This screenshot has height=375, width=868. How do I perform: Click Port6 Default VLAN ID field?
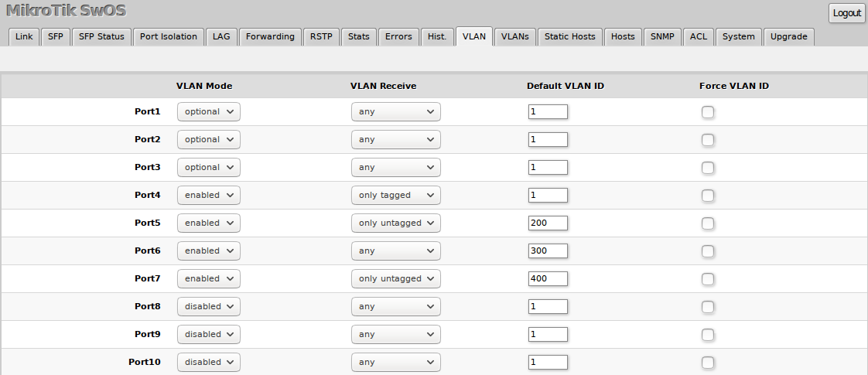coord(548,251)
